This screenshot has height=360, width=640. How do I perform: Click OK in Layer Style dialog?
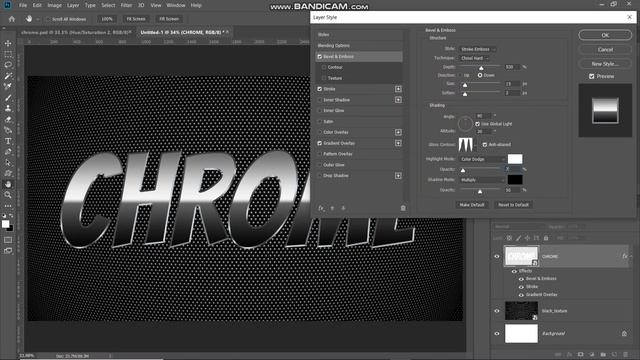[x=605, y=35]
